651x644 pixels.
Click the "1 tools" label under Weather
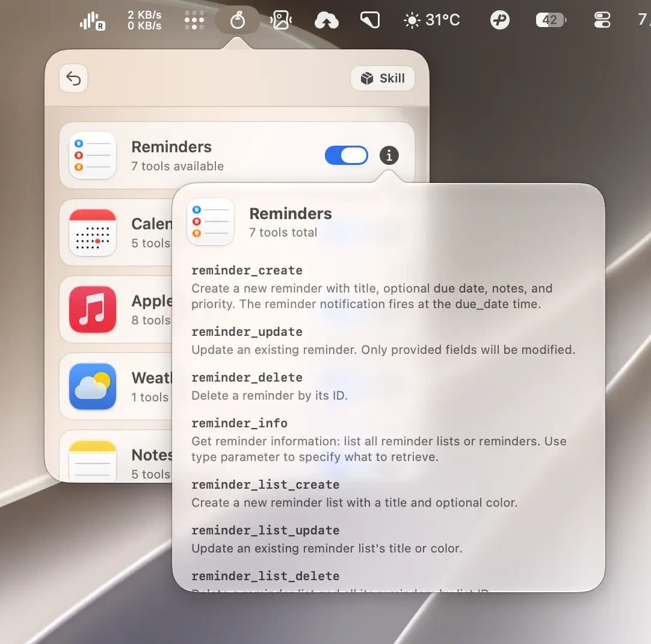(150, 397)
